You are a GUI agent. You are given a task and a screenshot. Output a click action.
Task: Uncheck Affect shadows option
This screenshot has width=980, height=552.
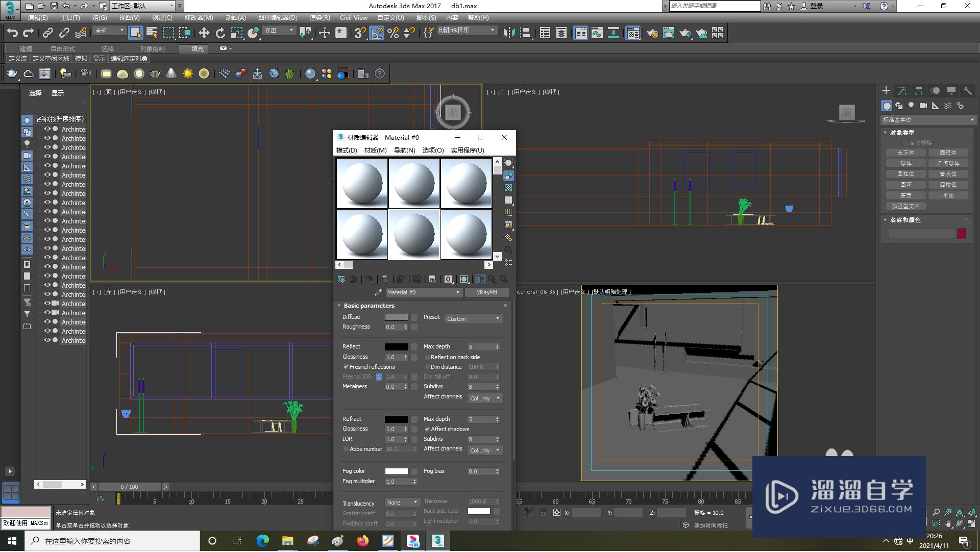(x=427, y=429)
